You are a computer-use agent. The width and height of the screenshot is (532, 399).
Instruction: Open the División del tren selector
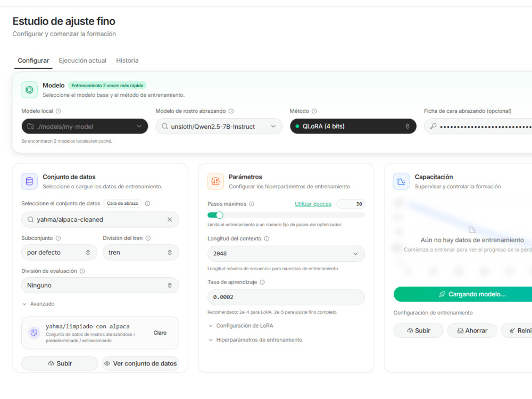(x=141, y=252)
